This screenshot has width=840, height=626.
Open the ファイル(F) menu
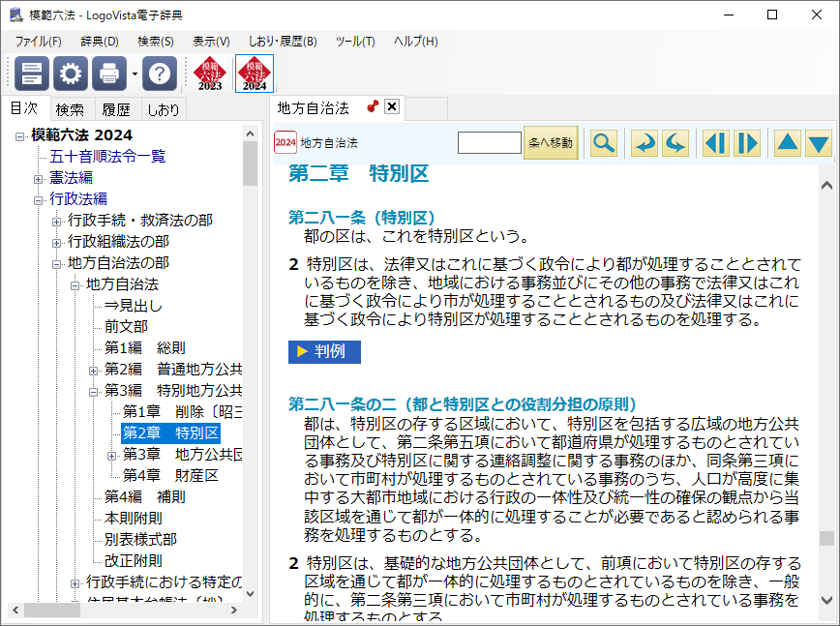click(38, 42)
